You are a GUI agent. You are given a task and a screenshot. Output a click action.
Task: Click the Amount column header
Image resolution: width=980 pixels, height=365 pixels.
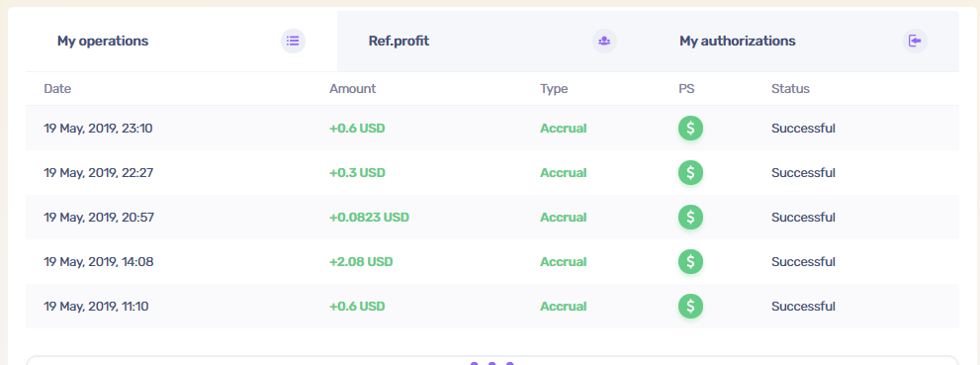pyautogui.click(x=352, y=89)
